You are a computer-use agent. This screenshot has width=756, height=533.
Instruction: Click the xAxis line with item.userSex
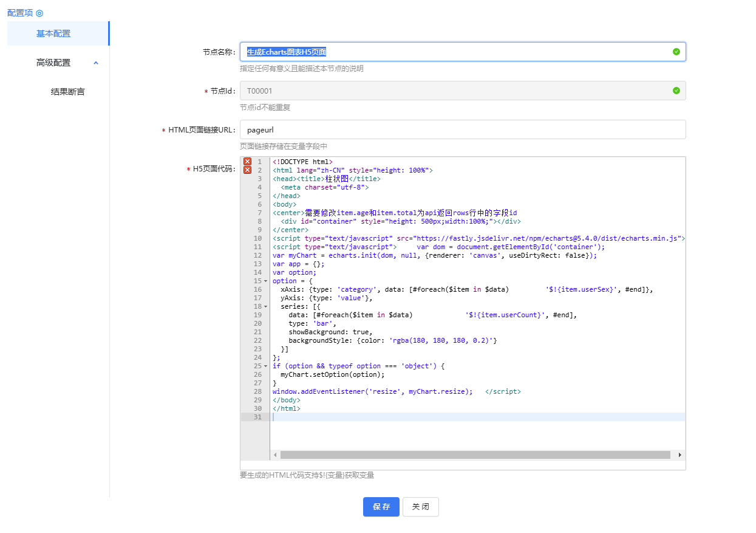pyautogui.click(x=467, y=289)
